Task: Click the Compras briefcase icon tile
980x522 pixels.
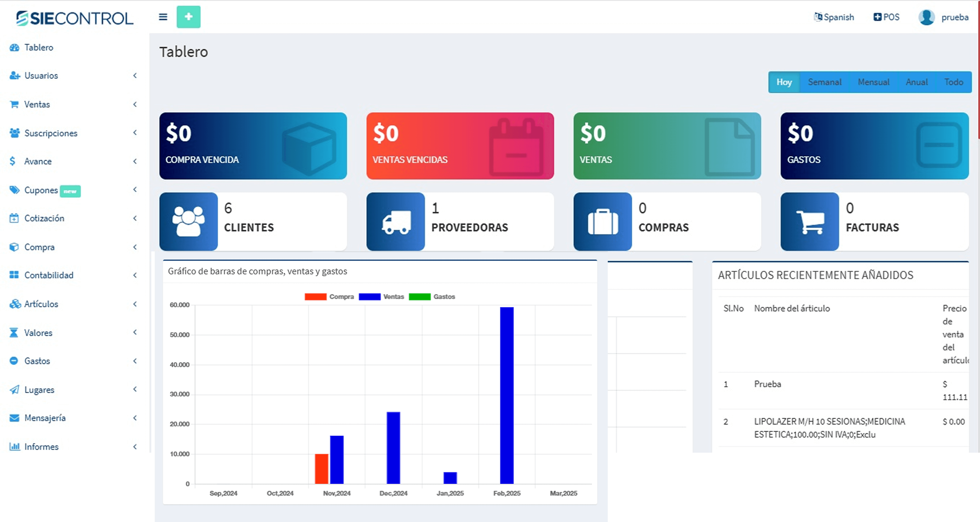Action: (x=603, y=222)
